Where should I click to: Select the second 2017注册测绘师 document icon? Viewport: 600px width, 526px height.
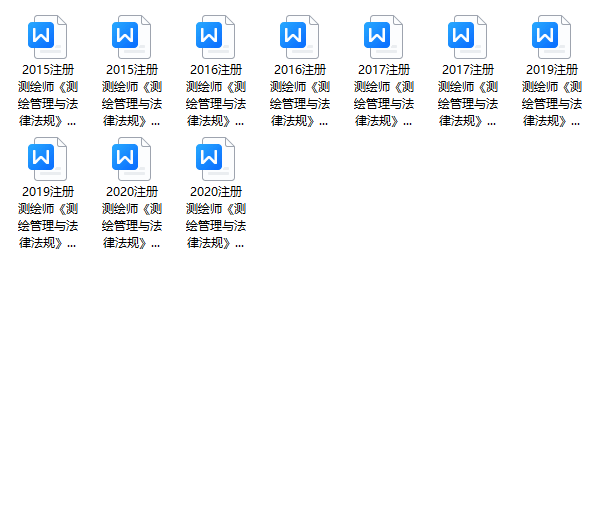pos(468,37)
